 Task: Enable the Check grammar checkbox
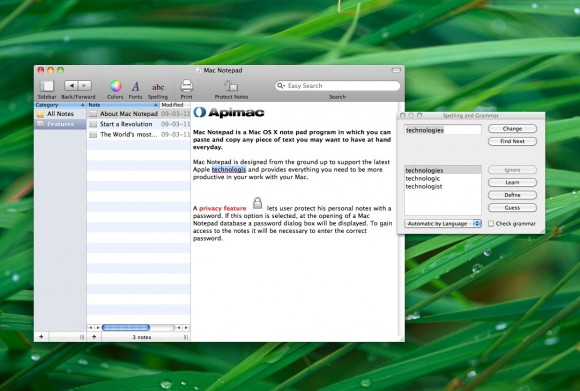tap(491, 224)
